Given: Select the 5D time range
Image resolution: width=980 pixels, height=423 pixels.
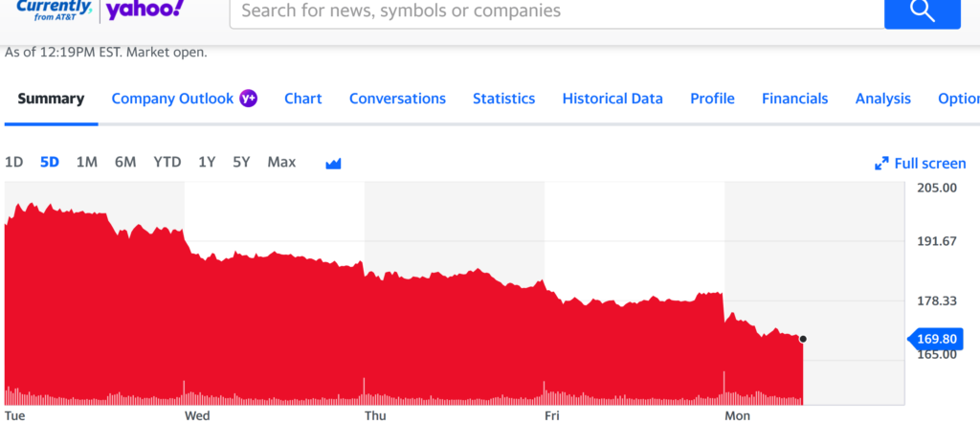Looking at the screenshot, I should pyautogui.click(x=50, y=162).
